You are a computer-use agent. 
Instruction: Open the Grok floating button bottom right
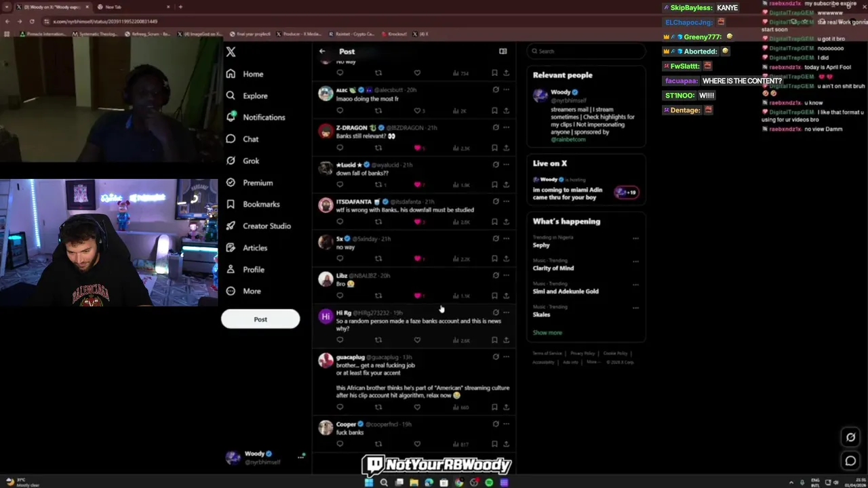point(850,437)
